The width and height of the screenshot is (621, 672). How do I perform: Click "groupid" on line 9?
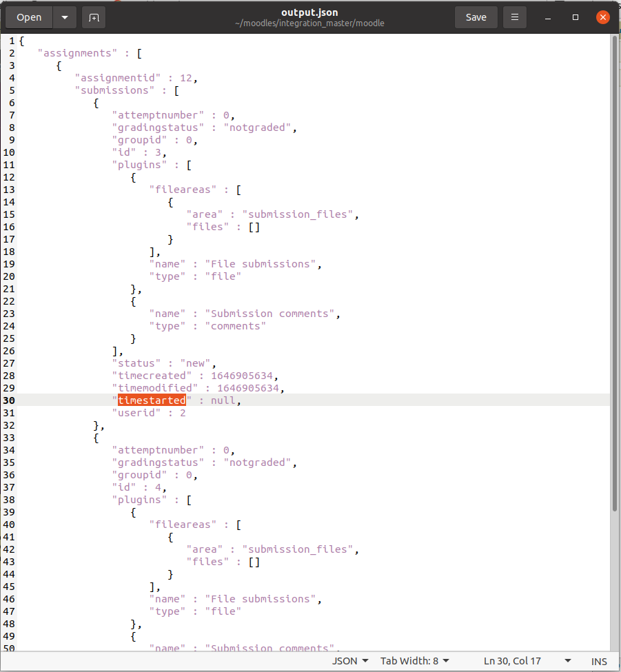click(x=139, y=140)
